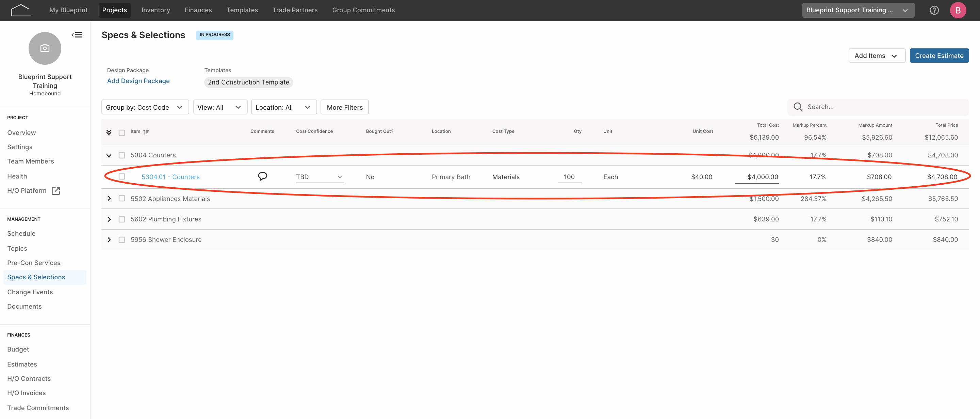Click the Qty field showing 100
Image resolution: width=980 pixels, height=419 pixels.
click(x=570, y=177)
